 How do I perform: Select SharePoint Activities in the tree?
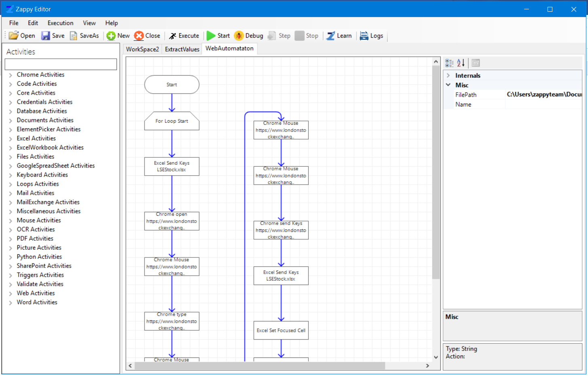44,266
